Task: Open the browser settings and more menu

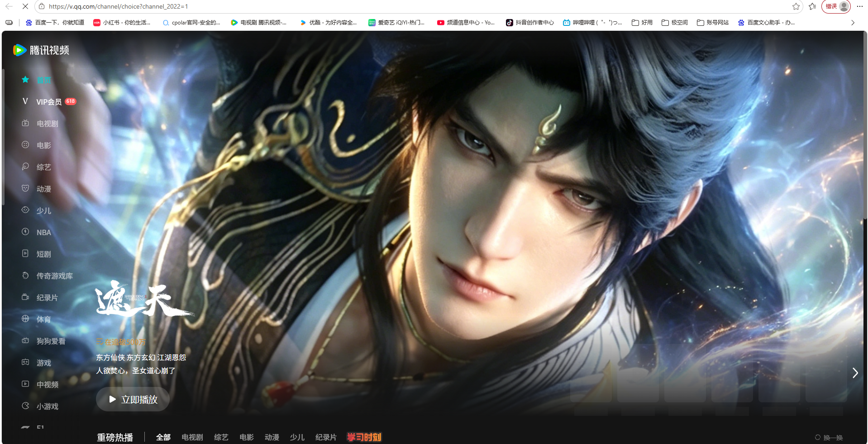Action: coord(860,6)
